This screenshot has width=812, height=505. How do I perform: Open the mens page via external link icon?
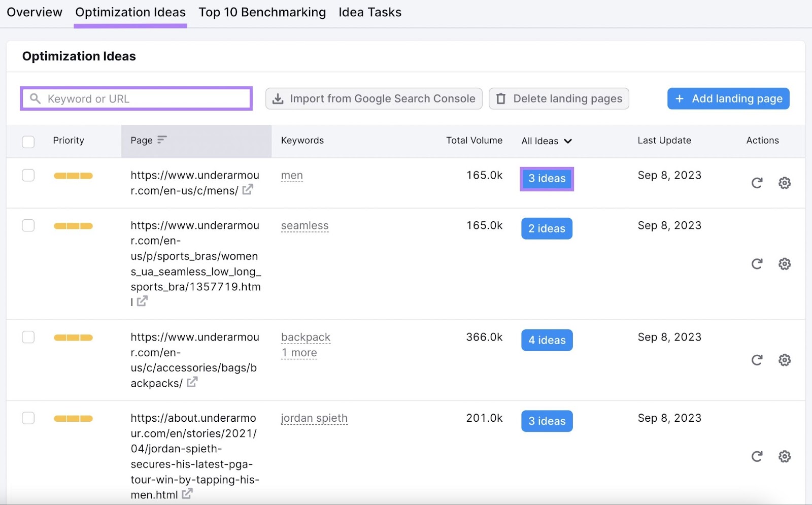(x=248, y=190)
